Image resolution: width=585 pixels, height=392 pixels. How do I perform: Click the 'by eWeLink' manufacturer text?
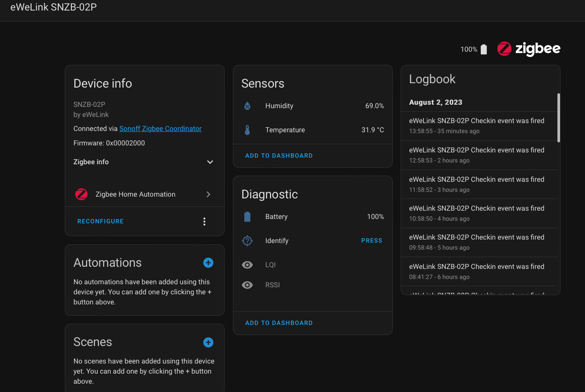(x=91, y=115)
